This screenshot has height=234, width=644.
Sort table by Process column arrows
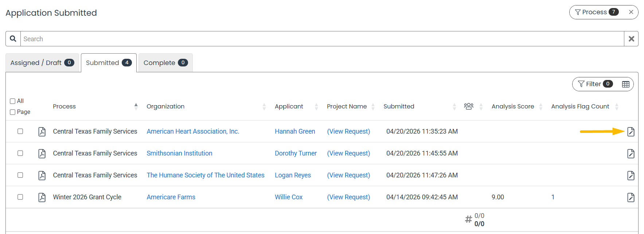coord(136,107)
